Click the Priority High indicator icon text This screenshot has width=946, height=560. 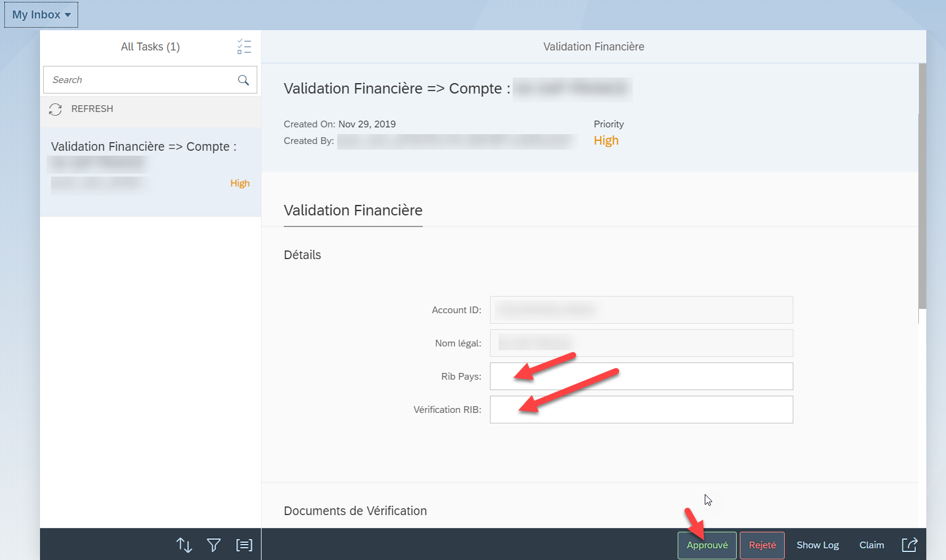tap(606, 140)
